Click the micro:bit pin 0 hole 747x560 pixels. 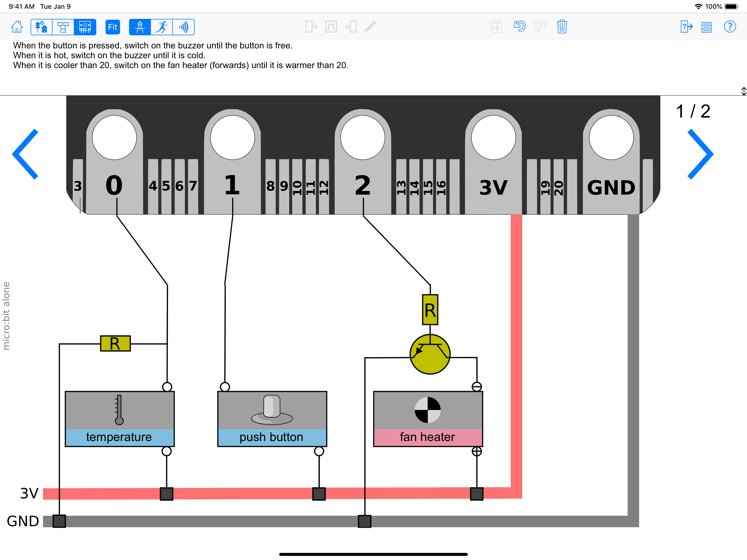(x=115, y=138)
